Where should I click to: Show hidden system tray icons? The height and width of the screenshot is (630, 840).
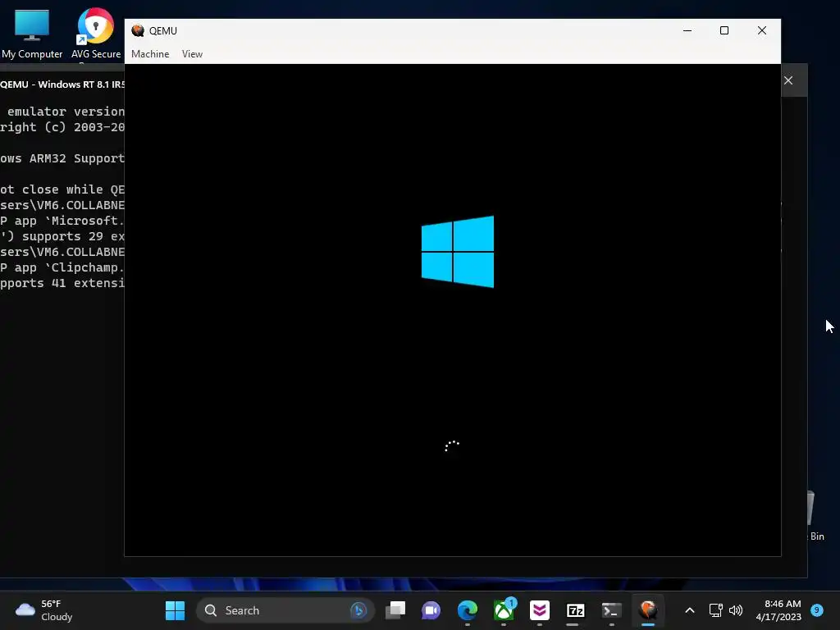pos(690,610)
